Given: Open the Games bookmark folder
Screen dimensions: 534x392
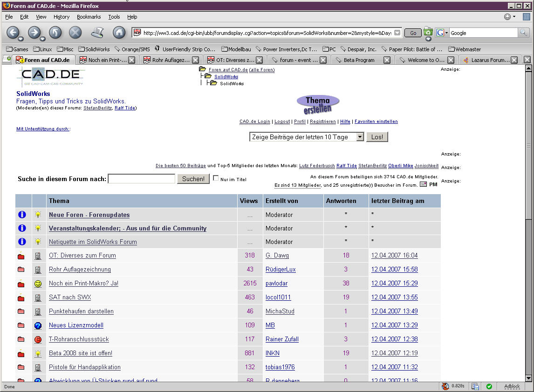Looking at the screenshot, I should (17, 49).
